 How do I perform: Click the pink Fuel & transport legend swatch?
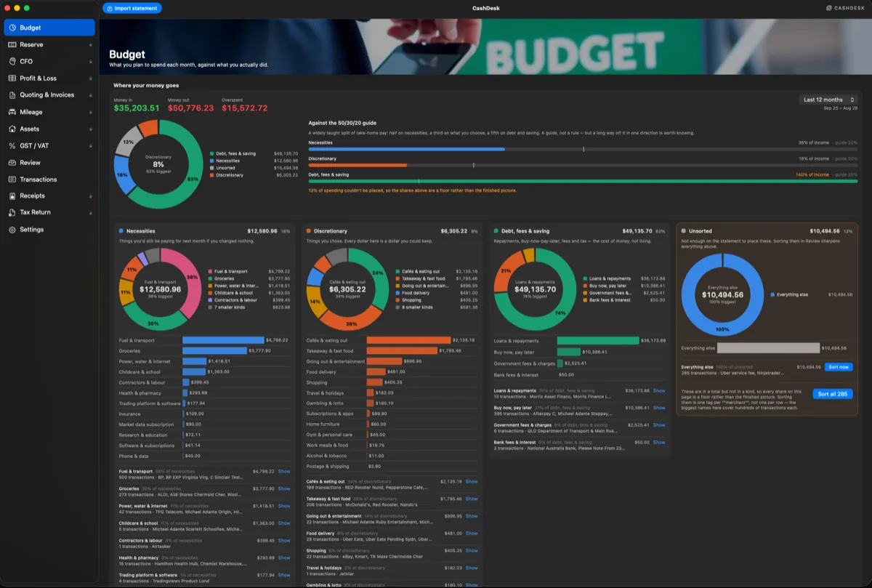point(209,271)
